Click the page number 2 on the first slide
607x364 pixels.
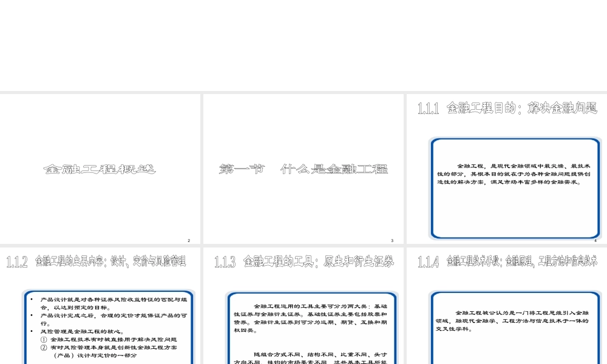(x=189, y=240)
